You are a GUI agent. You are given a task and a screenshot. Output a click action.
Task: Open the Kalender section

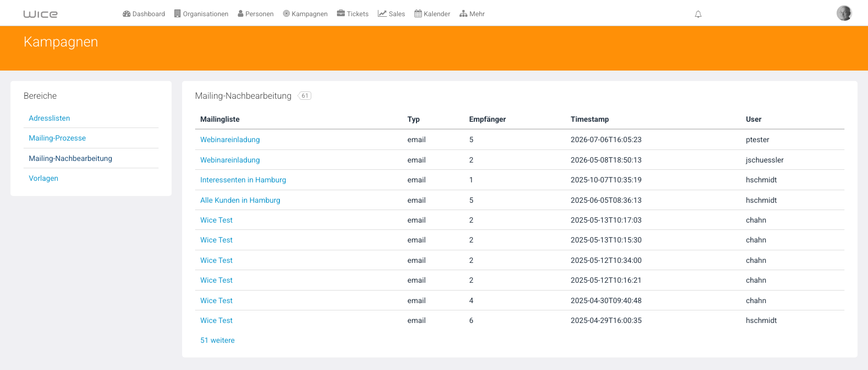(x=432, y=14)
